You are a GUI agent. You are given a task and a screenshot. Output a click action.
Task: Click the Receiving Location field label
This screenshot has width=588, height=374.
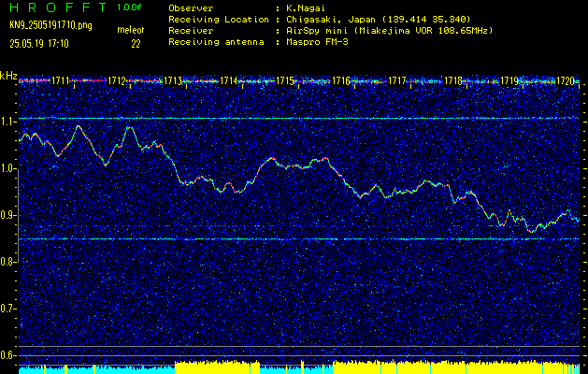[x=219, y=20]
